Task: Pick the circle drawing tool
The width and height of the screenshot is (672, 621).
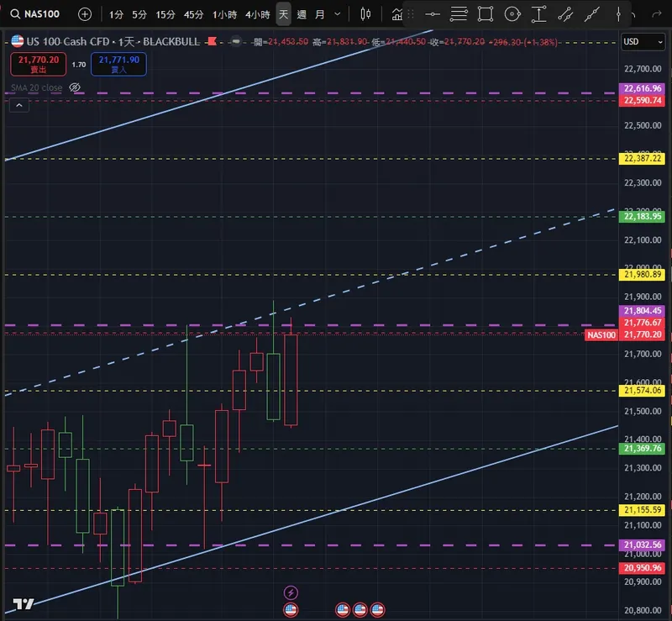Action: [512, 14]
